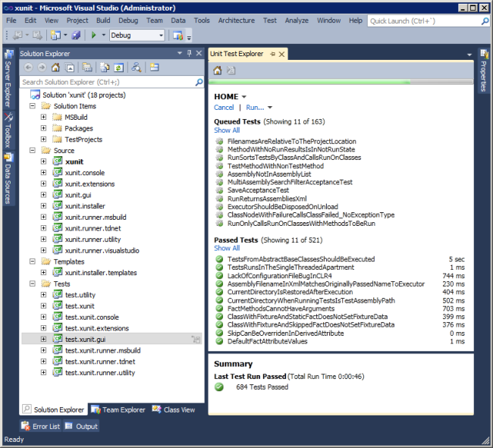Click the Home icon in Unit Test Explorer

[x=218, y=70]
